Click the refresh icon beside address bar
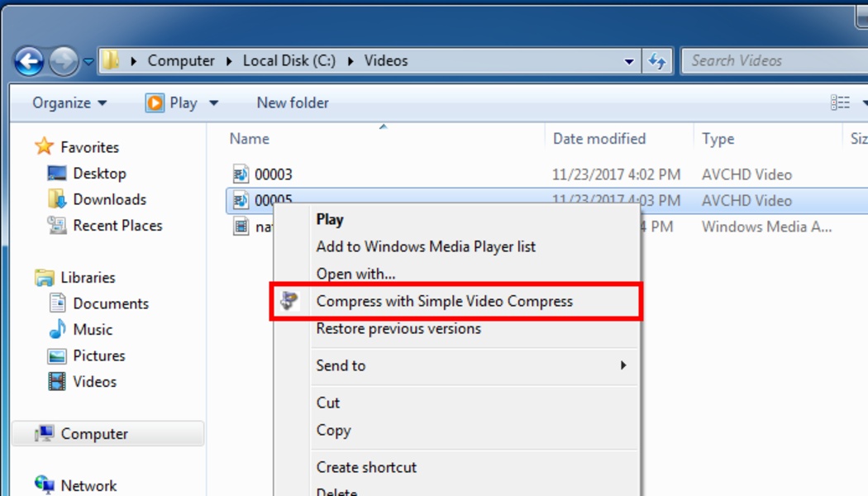The height and width of the screenshot is (496, 868). [x=657, y=61]
